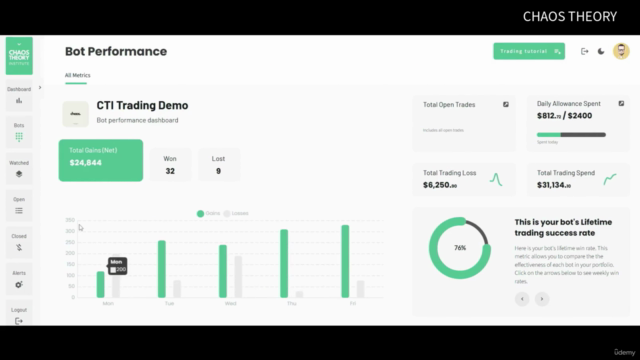
Task: Open the Watched layers icon
Action: click(x=19, y=174)
